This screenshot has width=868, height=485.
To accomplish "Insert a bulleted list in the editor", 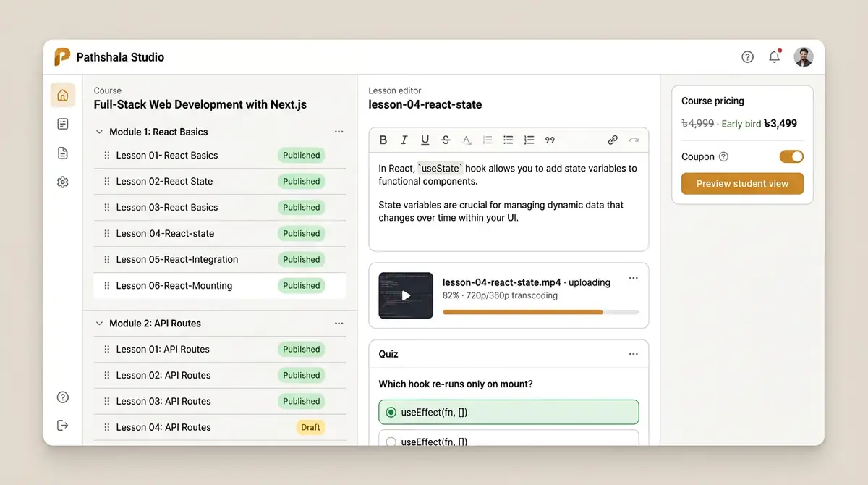I will tap(509, 140).
